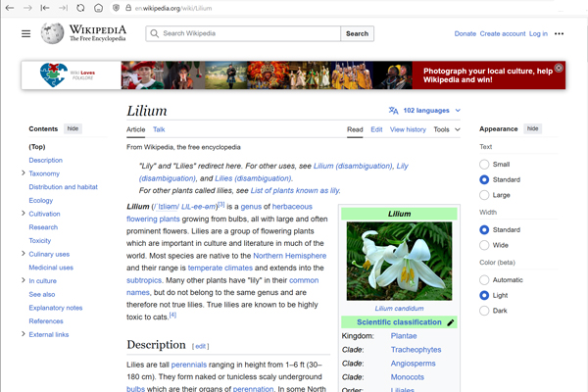
Task: Open the hamburger main menu
Action: click(25, 33)
